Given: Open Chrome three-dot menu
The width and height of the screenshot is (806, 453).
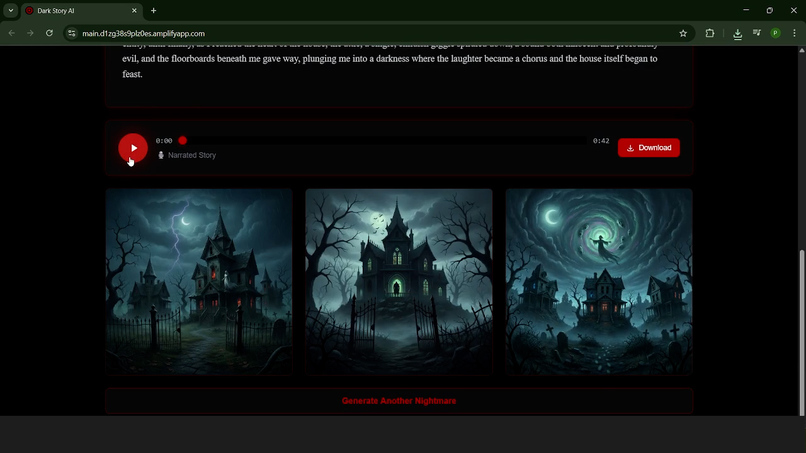Looking at the screenshot, I should pyautogui.click(x=794, y=33).
